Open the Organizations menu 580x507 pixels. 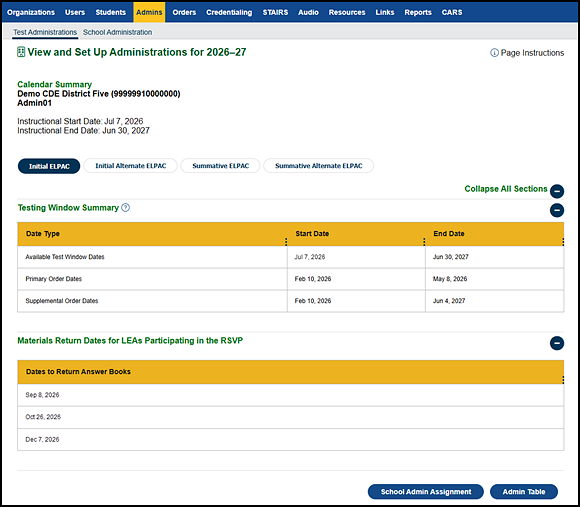click(x=31, y=12)
